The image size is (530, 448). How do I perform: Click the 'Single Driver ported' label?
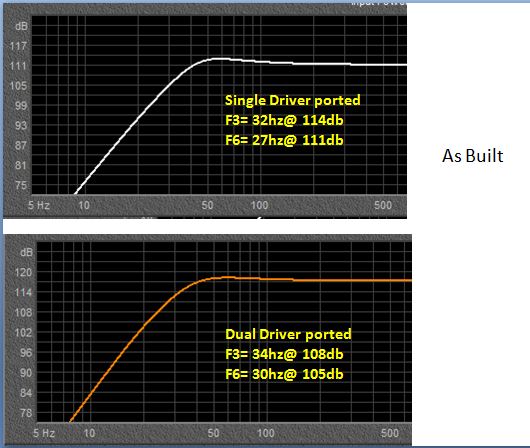click(x=293, y=100)
